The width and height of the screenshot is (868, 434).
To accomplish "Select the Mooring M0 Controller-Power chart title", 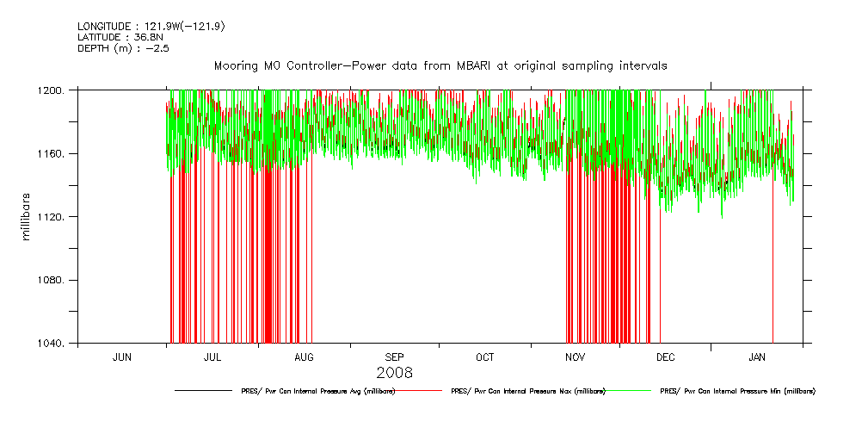I will pos(440,66).
